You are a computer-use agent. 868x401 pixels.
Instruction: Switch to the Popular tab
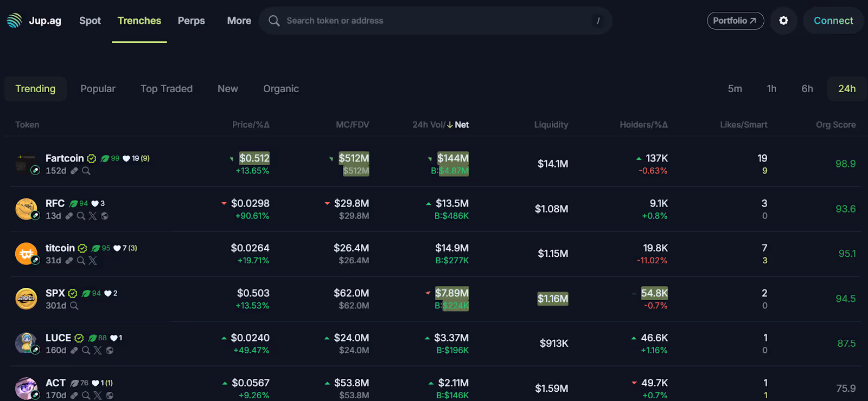click(98, 89)
